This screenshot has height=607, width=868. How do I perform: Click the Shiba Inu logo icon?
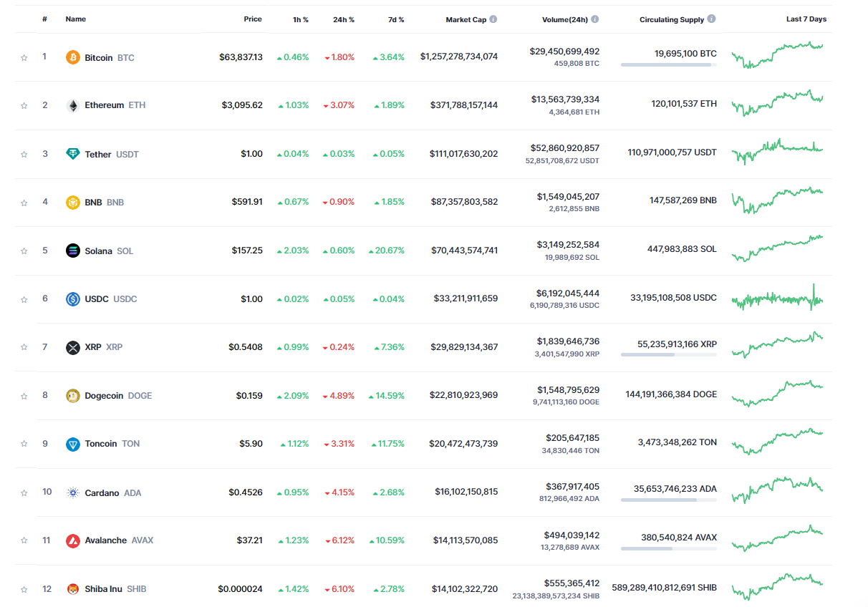coord(72,589)
